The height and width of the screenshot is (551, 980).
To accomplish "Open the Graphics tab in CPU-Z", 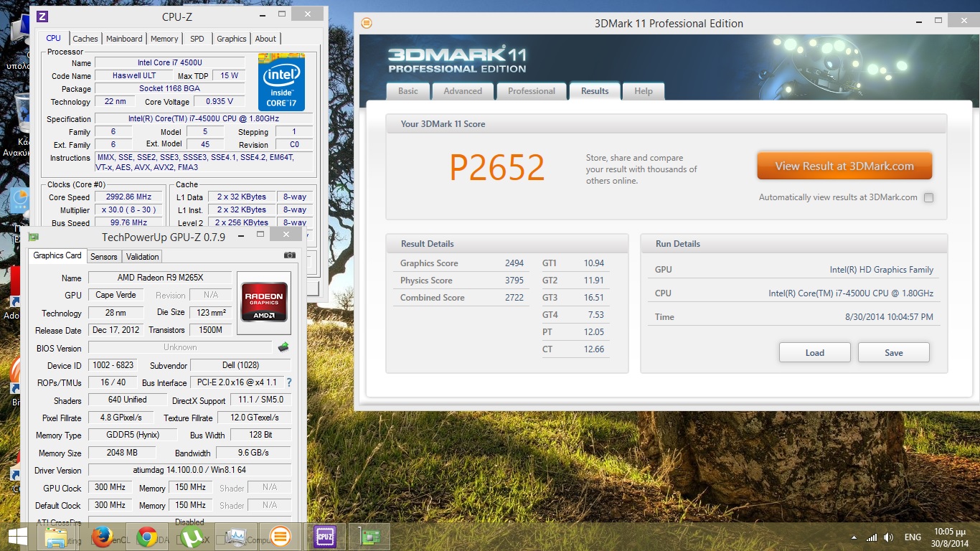I will pyautogui.click(x=232, y=39).
